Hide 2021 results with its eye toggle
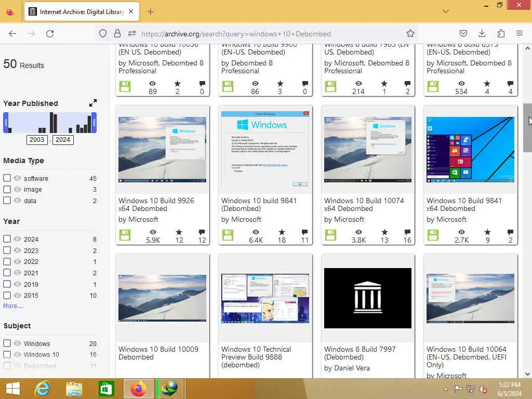 pyautogui.click(x=17, y=272)
